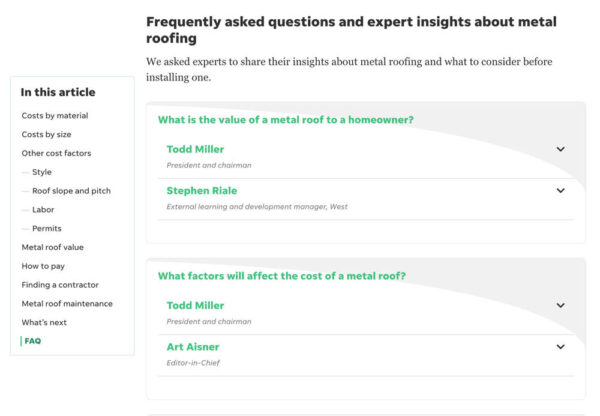The width and height of the screenshot is (600, 416).
Task: Expand Todd Miller's answer on metal roof value
Action: [560, 150]
